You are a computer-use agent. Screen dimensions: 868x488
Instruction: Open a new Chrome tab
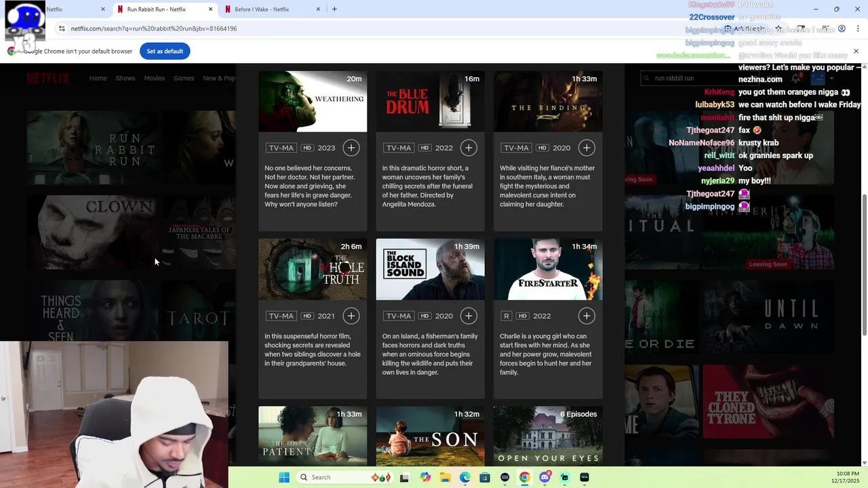(334, 9)
